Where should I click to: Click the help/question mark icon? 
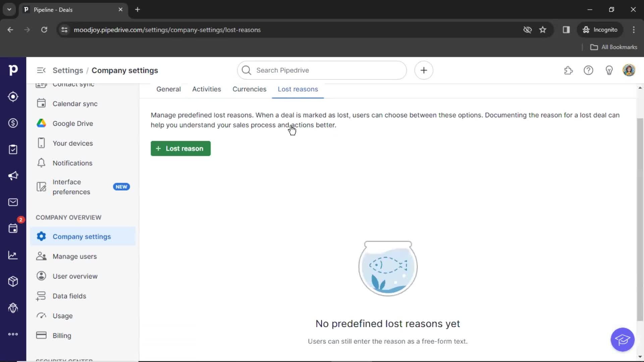tap(588, 70)
